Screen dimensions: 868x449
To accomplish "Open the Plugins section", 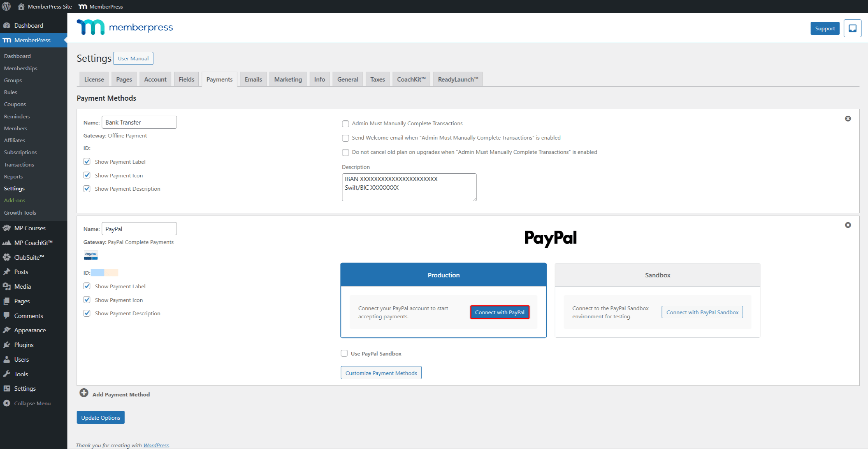I will 23,345.
